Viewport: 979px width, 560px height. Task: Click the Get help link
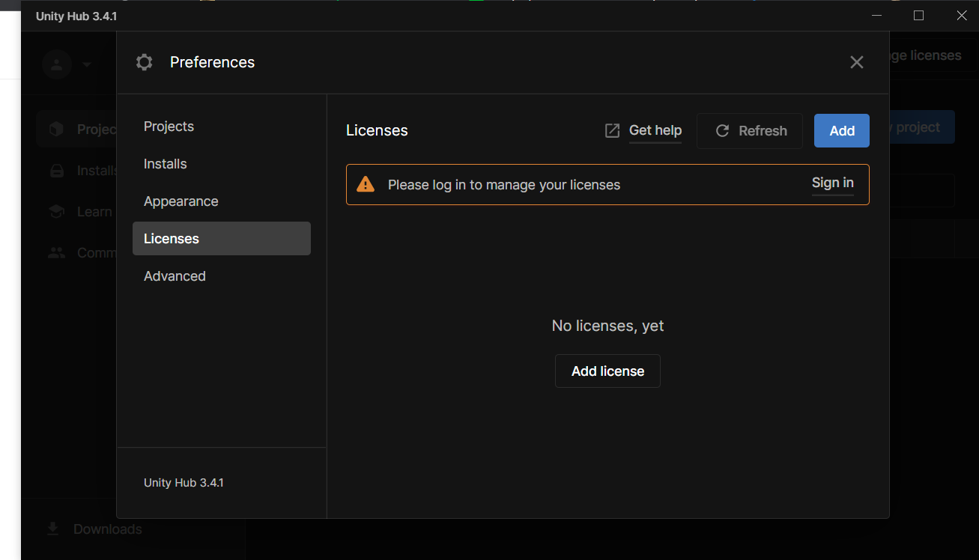tap(655, 130)
